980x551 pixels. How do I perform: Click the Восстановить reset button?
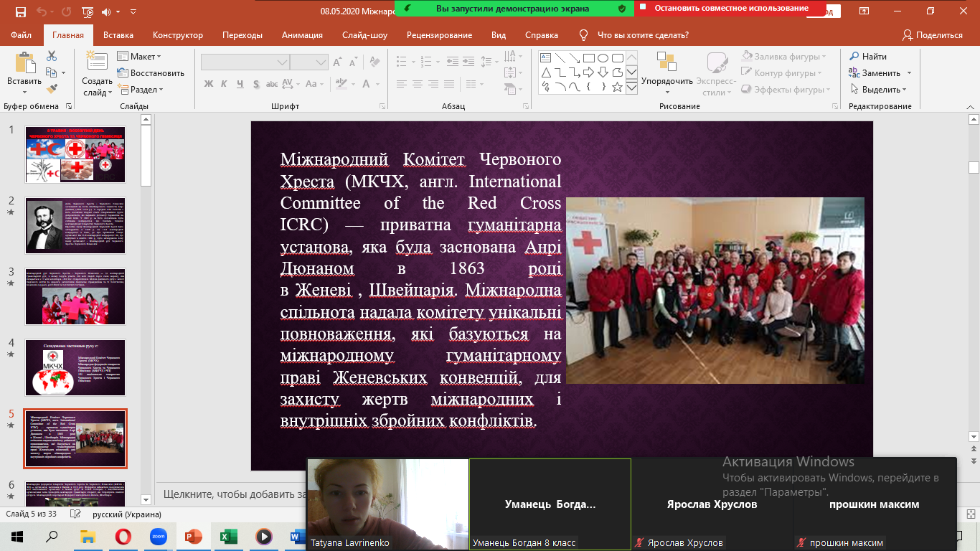point(151,72)
